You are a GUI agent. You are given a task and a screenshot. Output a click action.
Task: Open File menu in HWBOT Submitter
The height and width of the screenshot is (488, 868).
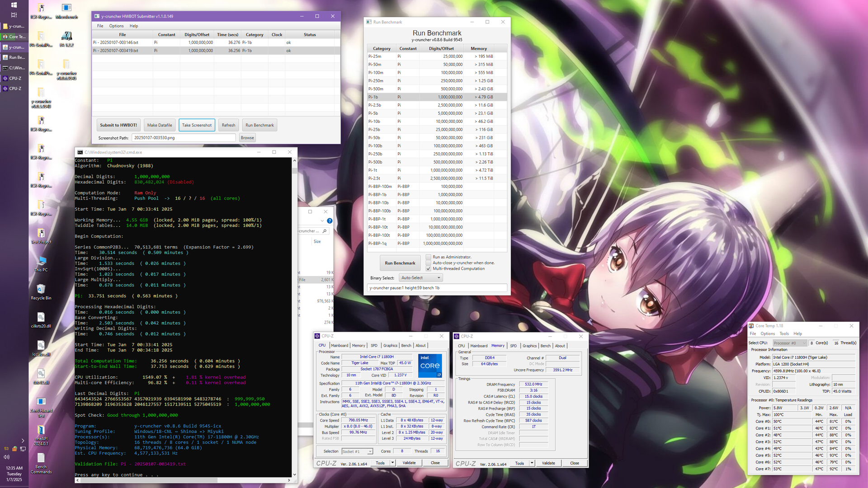[x=100, y=26]
